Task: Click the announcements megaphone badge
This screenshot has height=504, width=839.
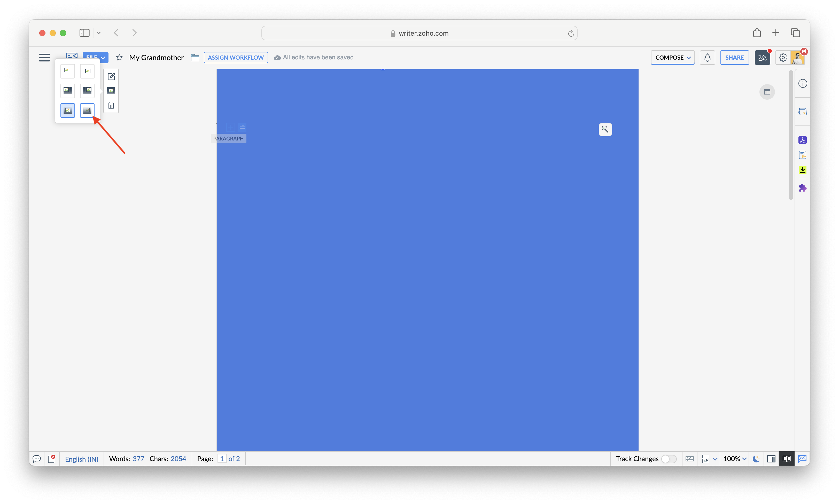Action: (804, 51)
